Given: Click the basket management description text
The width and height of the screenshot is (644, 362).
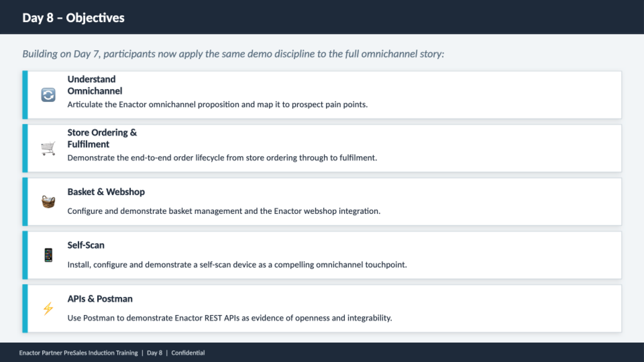Looking at the screenshot, I should tap(224, 211).
